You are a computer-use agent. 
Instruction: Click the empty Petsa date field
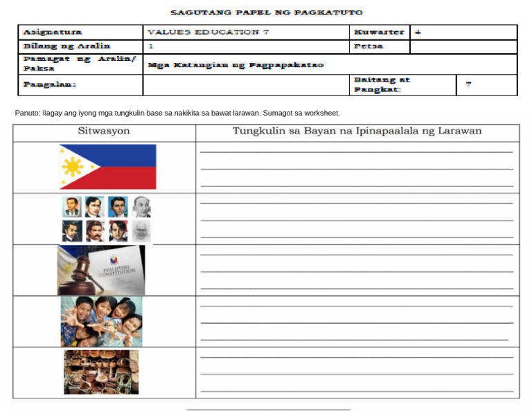click(x=463, y=47)
